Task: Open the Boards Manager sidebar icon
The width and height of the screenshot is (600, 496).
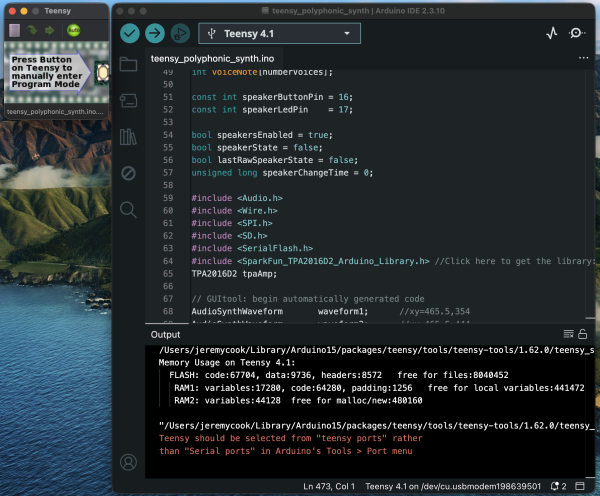Action: coord(128,101)
